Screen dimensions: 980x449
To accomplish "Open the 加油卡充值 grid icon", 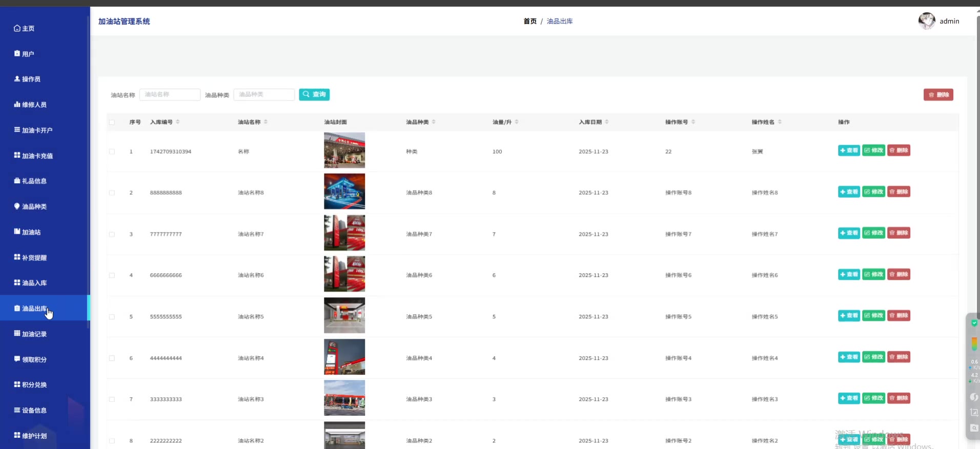I will click(x=17, y=155).
